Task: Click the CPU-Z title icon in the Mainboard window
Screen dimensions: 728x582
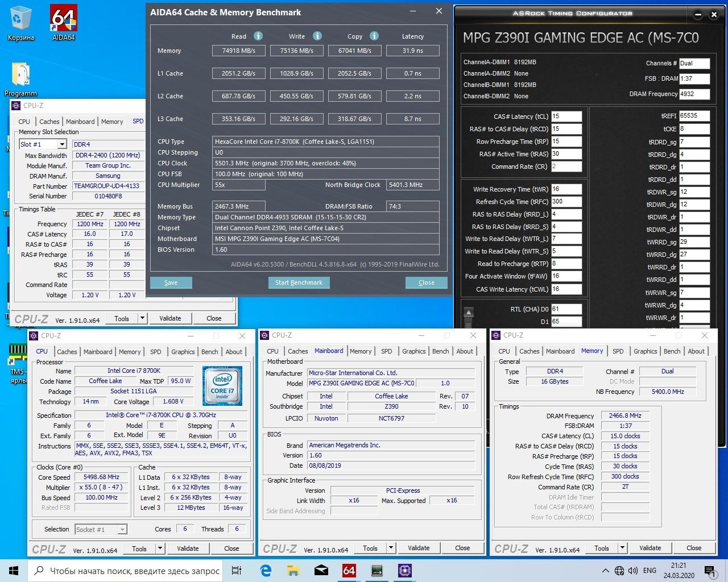Action: (264, 335)
